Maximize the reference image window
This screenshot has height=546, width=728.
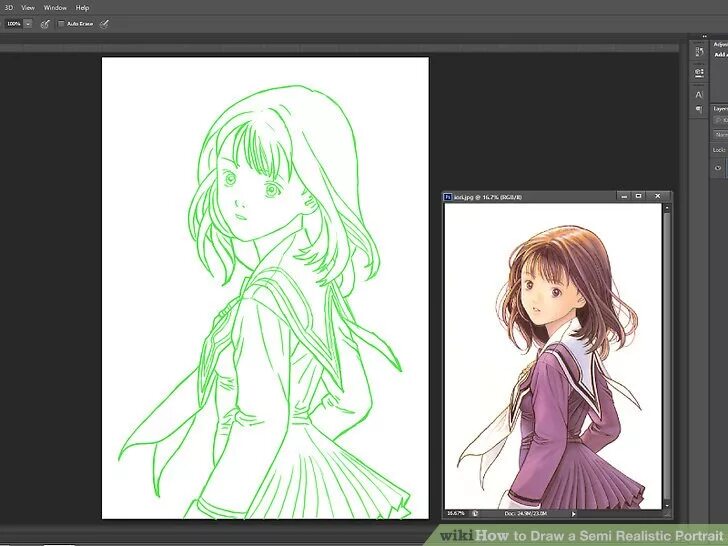pos(639,196)
